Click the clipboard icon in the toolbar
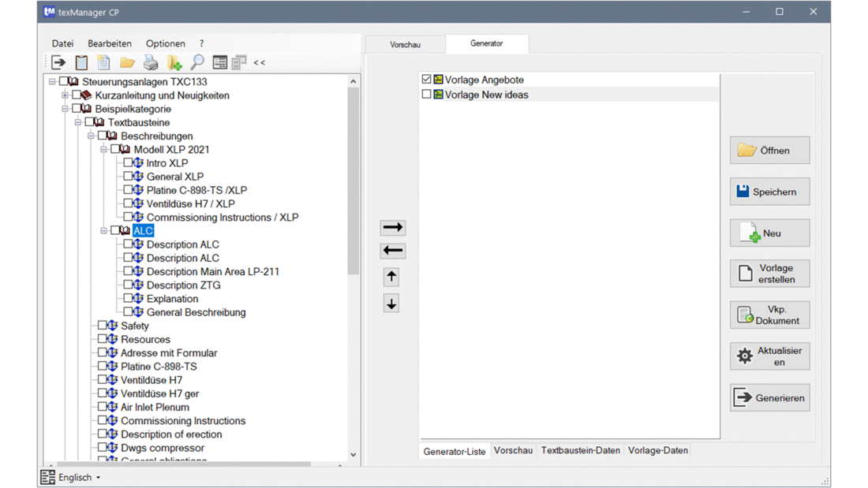Screen dimensions: 868x488 coord(81,62)
